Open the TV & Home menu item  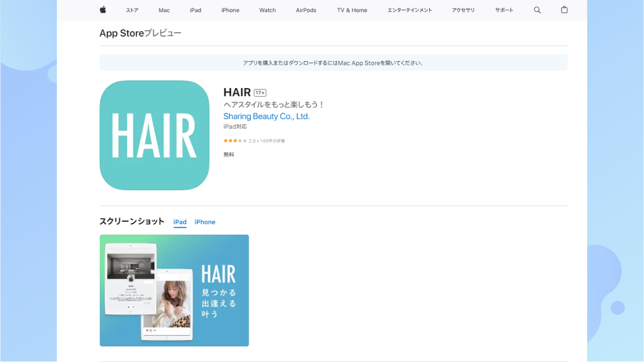(352, 10)
